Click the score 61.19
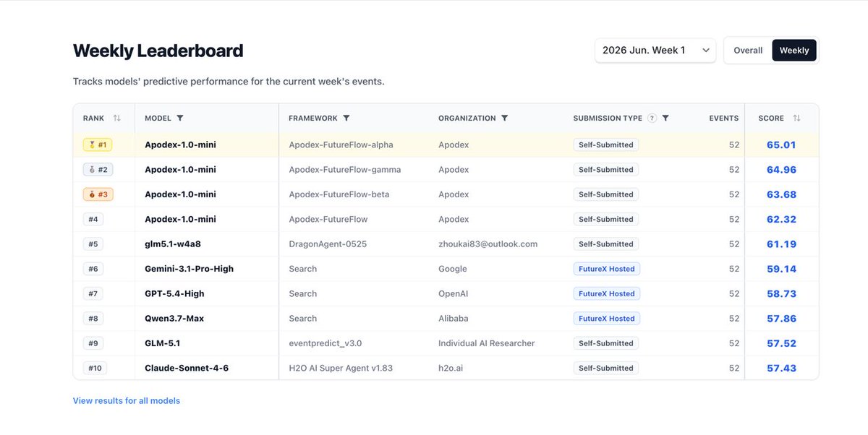This screenshot has width=868, height=435. (x=781, y=244)
